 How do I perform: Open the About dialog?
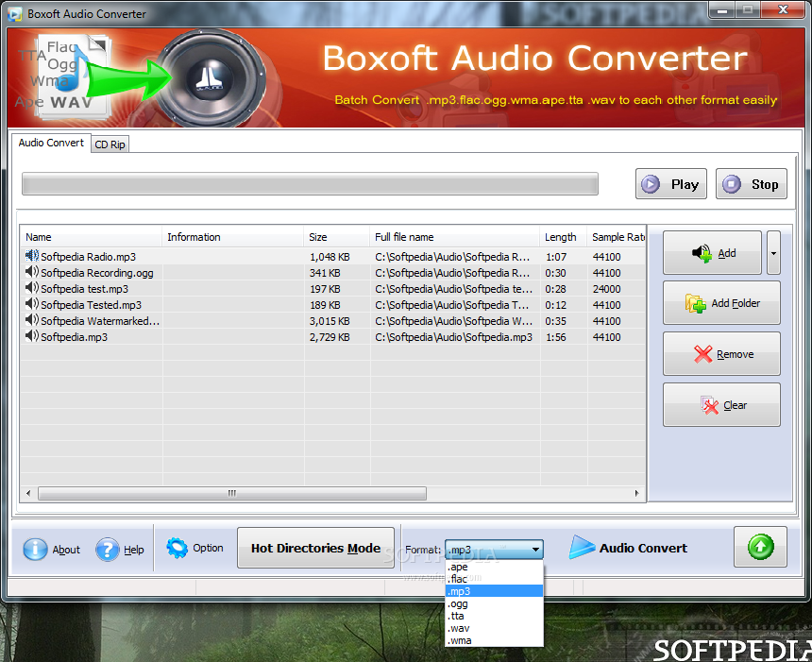(x=52, y=549)
